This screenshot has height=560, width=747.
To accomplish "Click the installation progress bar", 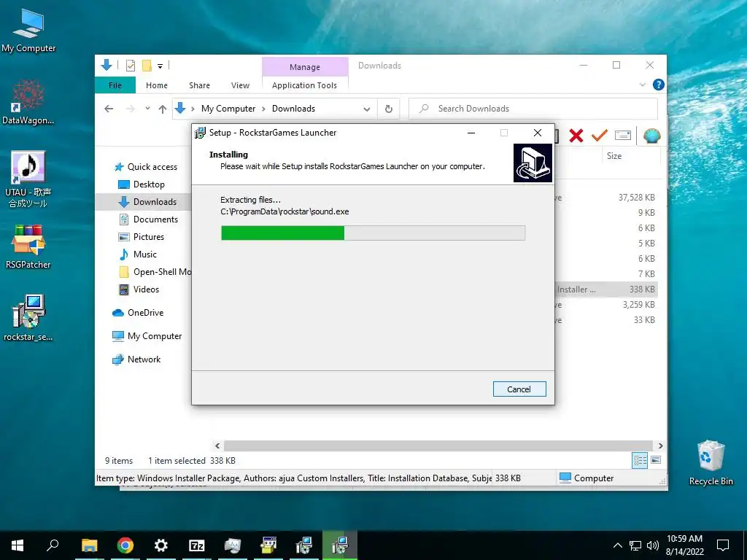I will pos(373,233).
